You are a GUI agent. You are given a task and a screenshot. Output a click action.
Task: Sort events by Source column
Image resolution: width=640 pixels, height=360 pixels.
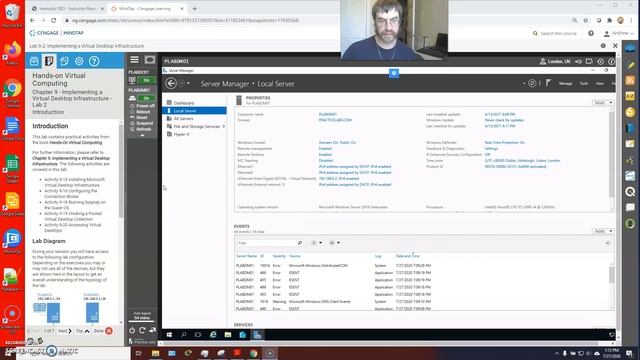pos(294,256)
